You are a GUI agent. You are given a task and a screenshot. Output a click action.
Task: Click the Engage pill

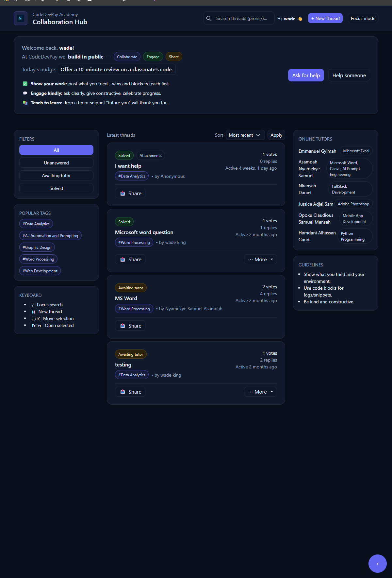[x=153, y=57]
